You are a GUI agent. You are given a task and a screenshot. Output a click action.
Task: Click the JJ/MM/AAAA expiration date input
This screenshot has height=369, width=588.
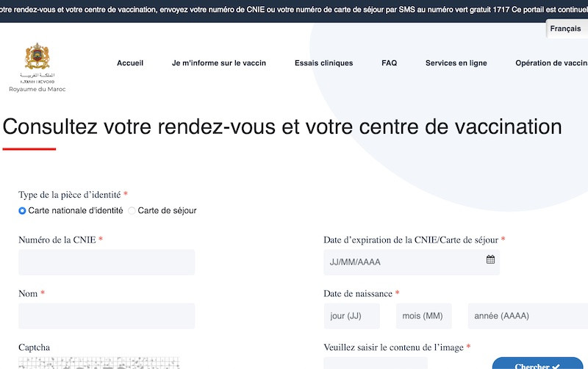403,262
